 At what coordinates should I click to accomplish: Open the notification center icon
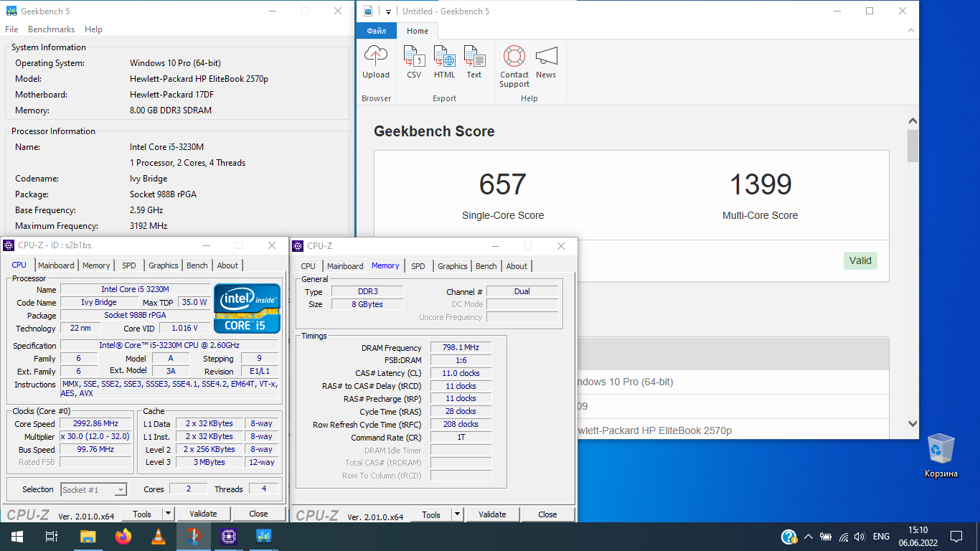tap(956, 536)
